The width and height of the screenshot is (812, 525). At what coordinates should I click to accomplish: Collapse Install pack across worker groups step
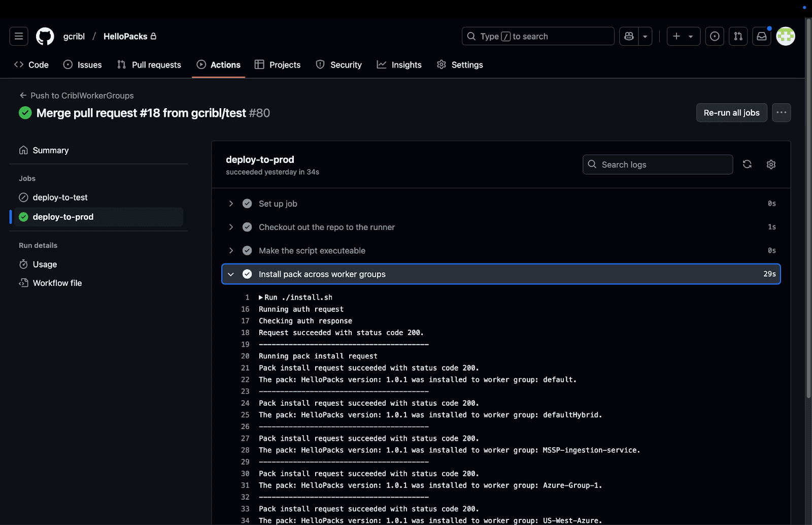click(231, 274)
